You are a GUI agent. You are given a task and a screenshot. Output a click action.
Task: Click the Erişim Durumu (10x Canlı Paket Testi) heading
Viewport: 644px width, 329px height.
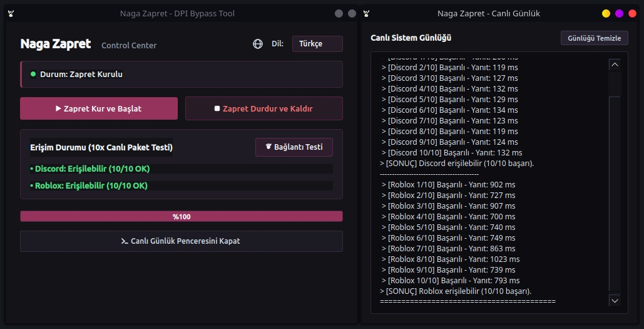(101, 147)
